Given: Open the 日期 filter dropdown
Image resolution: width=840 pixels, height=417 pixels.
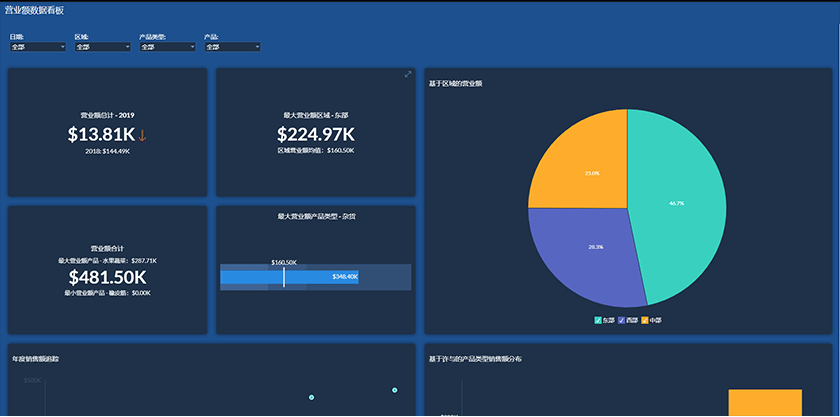Looking at the screenshot, I should coord(38,47).
